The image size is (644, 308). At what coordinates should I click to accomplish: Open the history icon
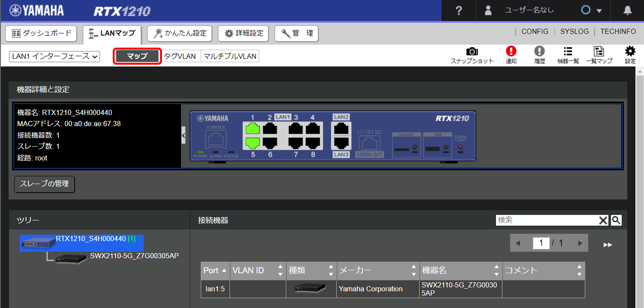(539, 51)
